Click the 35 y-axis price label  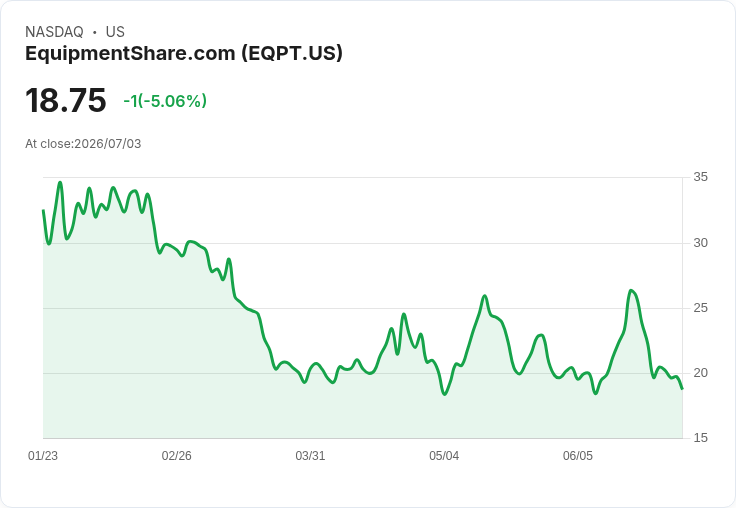tap(700, 177)
